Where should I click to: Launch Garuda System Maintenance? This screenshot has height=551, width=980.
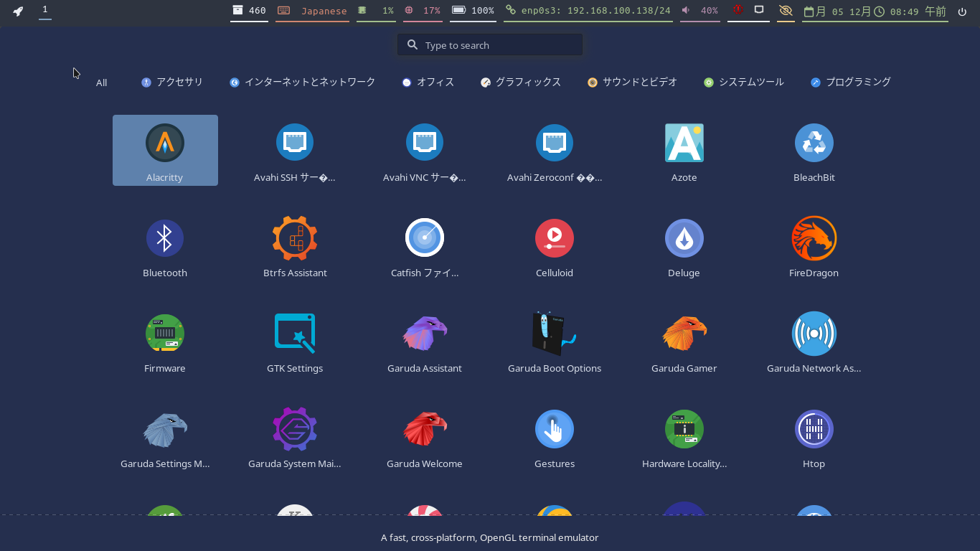295,436
